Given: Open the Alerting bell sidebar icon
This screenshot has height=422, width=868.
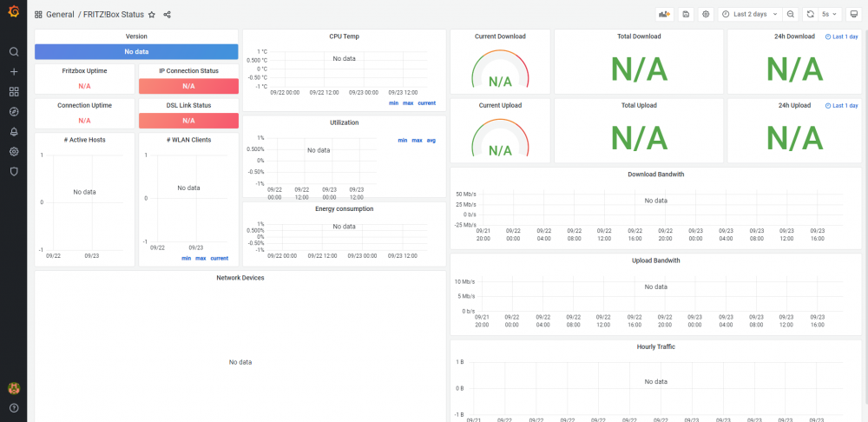Looking at the screenshot, I should click(14, 131).
